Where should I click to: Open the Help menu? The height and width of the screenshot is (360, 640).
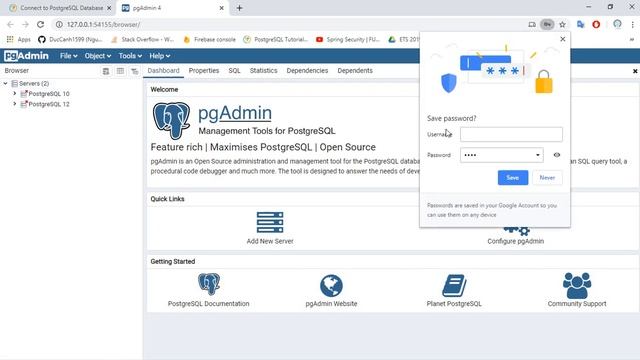click(x=160, y=56)
